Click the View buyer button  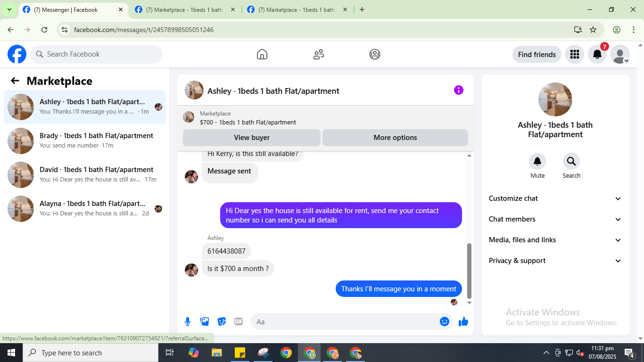point(252,138)
